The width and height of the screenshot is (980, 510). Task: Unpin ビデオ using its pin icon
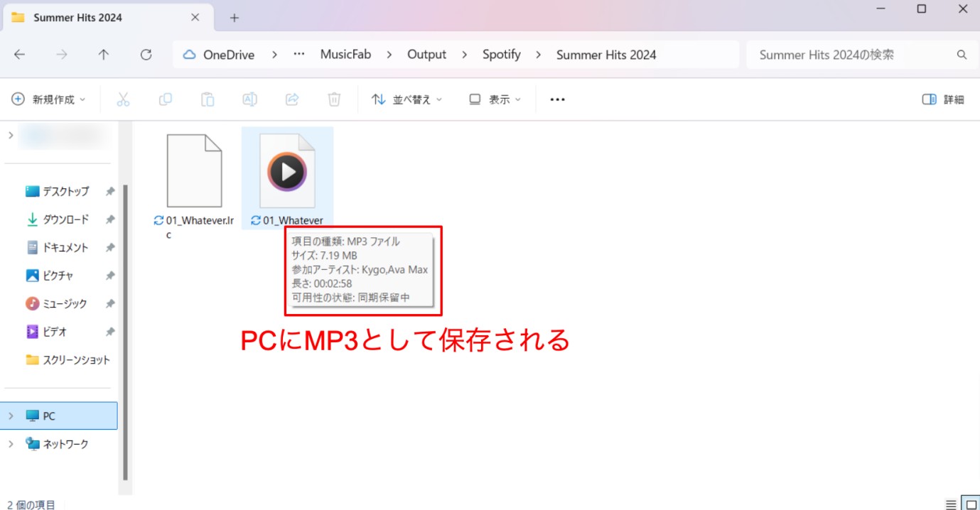[x=110, y=332]
